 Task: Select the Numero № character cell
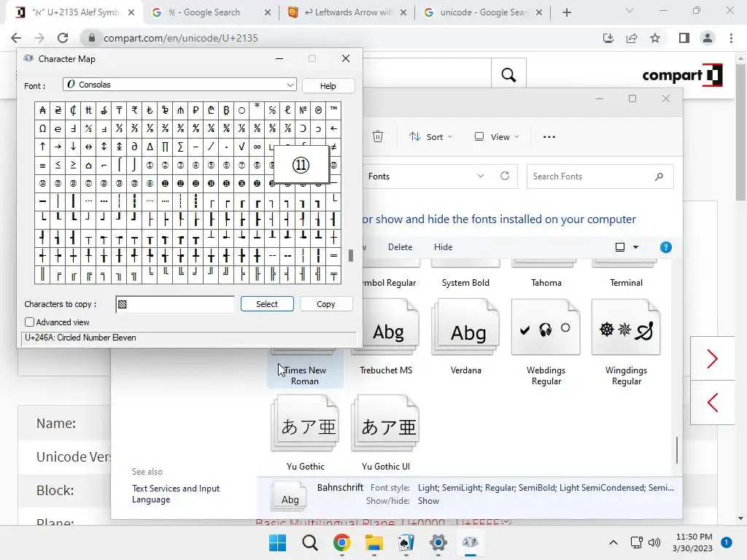click(303, 111)
